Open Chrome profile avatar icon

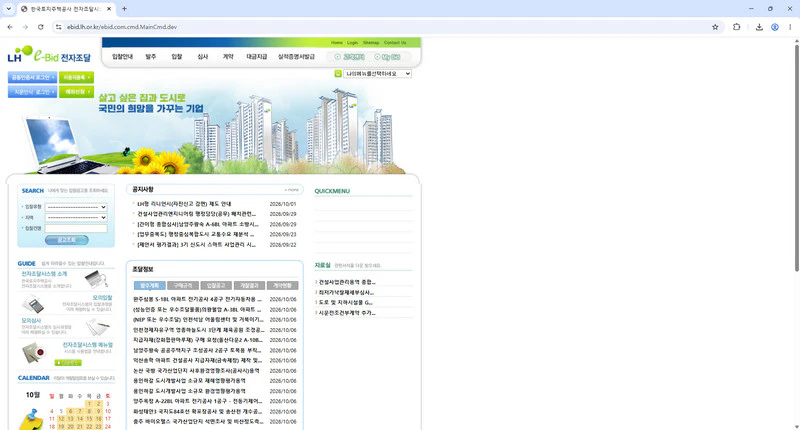[x=774, y=27]
